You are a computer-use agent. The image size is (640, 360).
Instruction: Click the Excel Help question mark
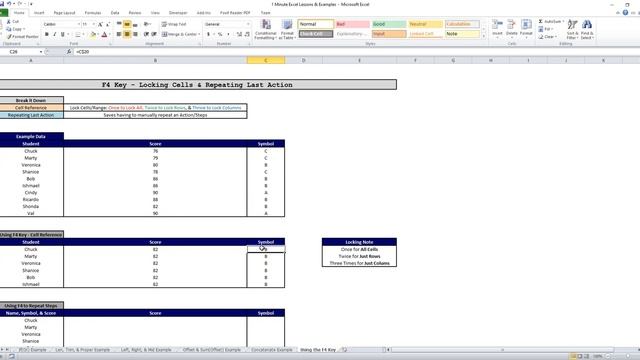click(625, 13)
